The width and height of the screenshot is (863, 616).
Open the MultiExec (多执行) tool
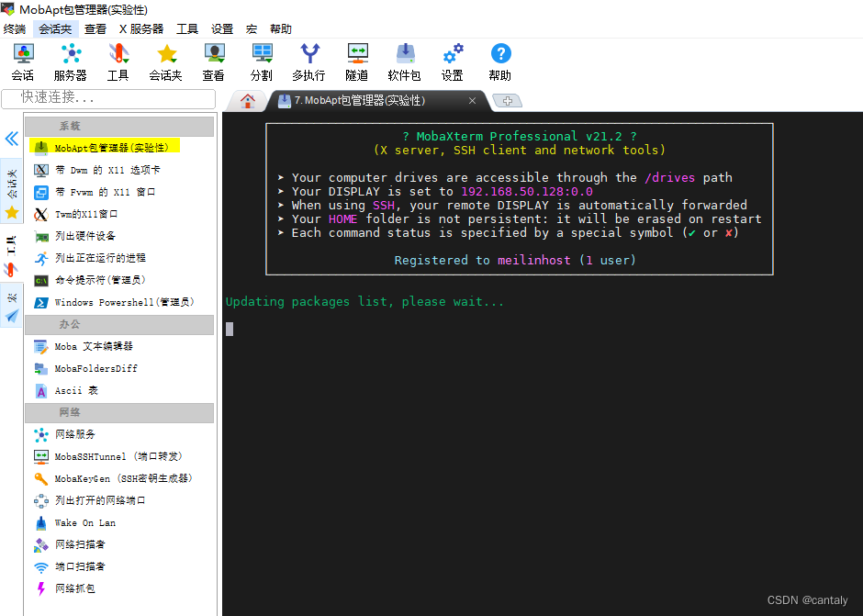309,62
